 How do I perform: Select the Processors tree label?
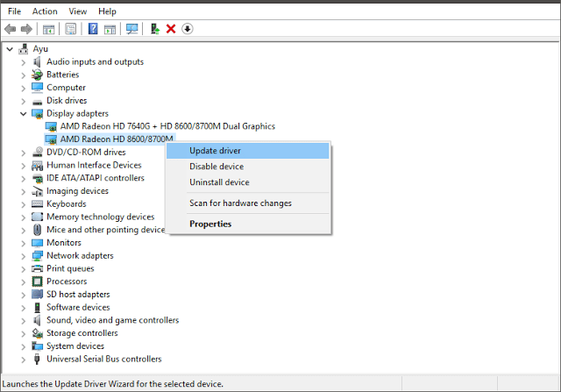pyautogui.click(x=67, y=281)
